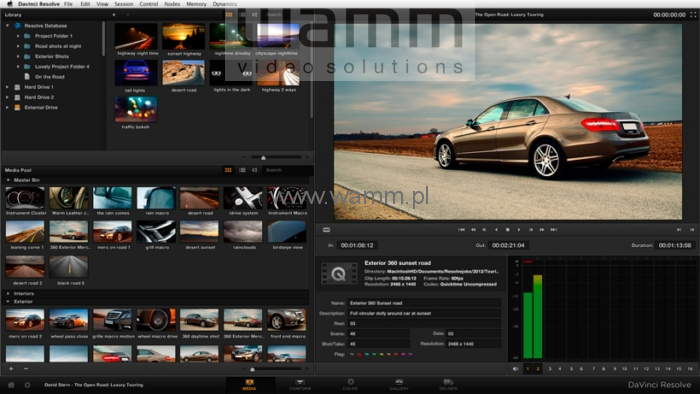Open the Edit menu
Viewport: 700px width, 394px height.
[x=85, y=4]
